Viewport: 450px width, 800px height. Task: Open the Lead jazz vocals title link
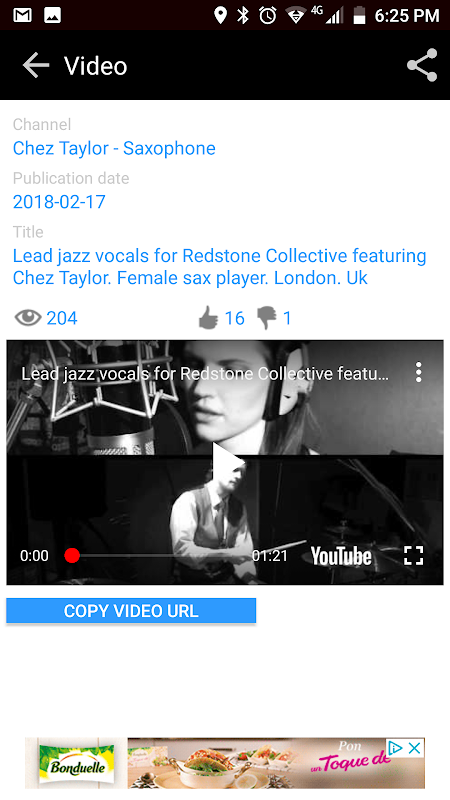(x=219, y=267)
